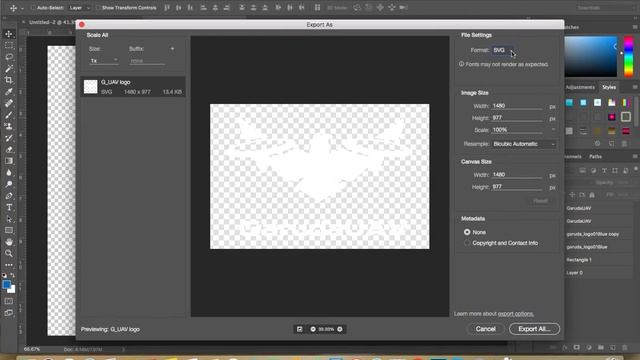Select the Brush tool

pos(9,115)
